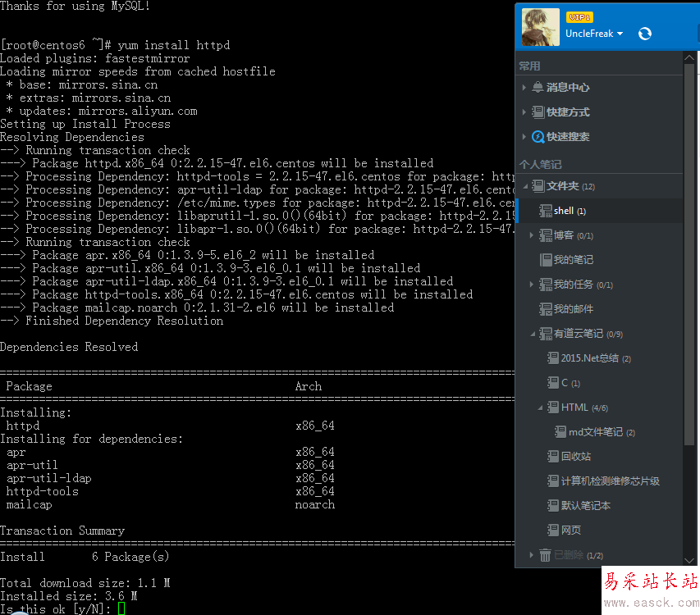Select 有道云笔记 notebook
The width and height of the screenshot is (700, 615).
pyautogui.click(x=588, y=334)
